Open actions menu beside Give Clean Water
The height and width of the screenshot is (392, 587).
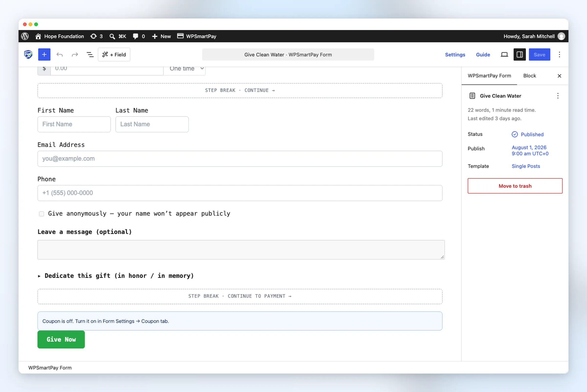[558, 96]
